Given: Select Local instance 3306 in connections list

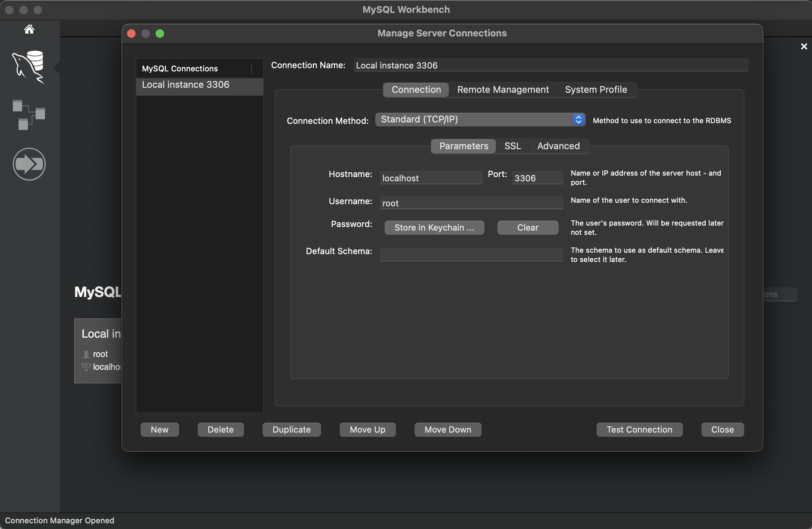Looking at the screenshot, I should [186, 85].
